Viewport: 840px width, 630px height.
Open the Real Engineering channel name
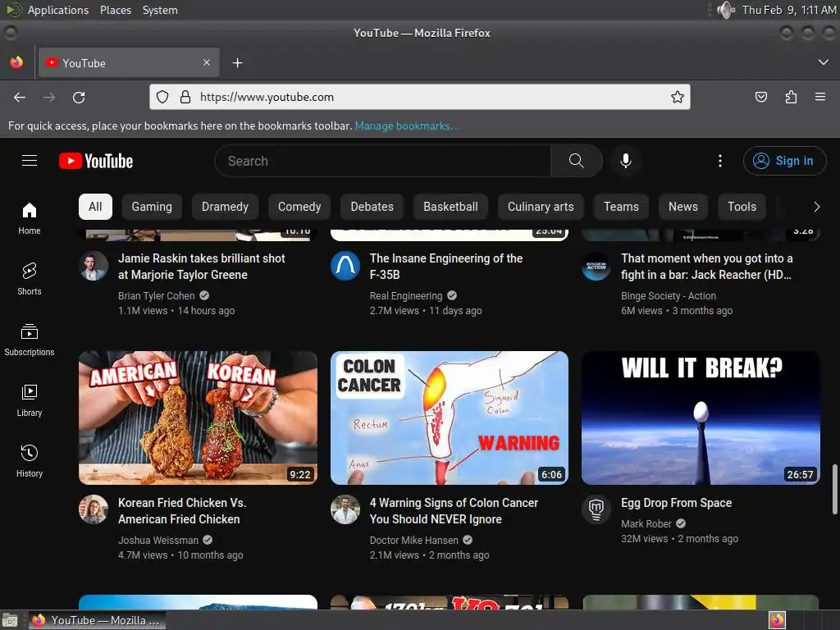406,295
